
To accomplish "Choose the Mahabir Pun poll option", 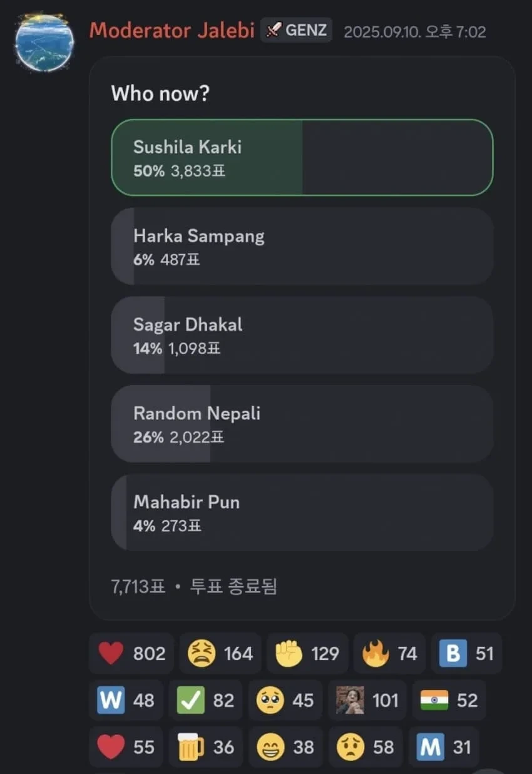I will tap(302, 512).
